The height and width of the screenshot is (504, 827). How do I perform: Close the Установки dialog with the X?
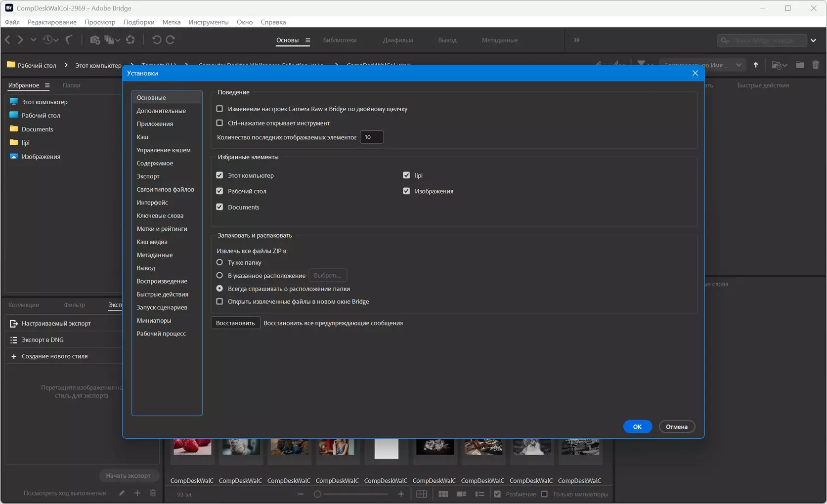(695, 73)
